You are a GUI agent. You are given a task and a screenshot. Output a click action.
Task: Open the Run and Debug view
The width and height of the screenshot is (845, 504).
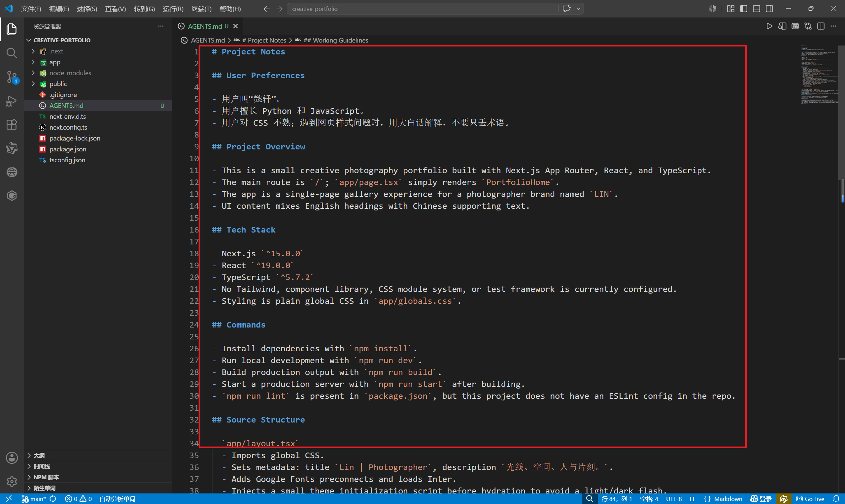[x=12, y=101]
